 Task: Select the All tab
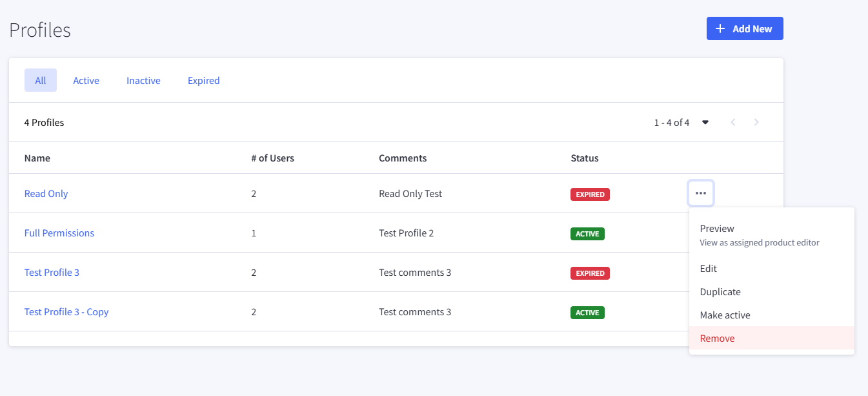pos(41,80)
